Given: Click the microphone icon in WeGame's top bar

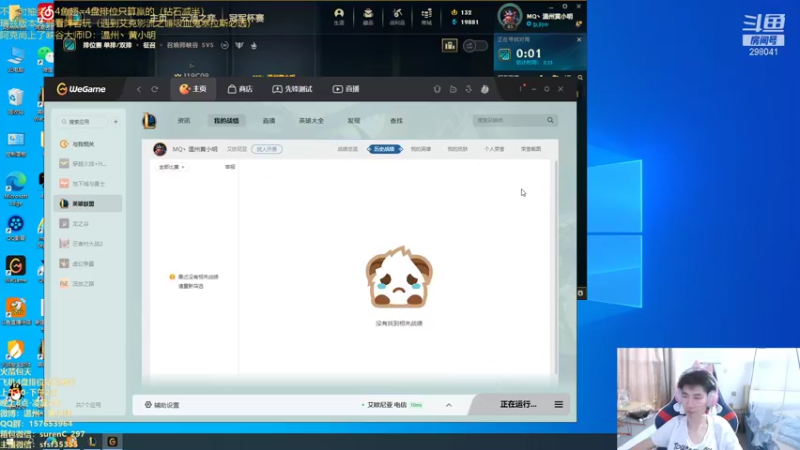Looking at the screenshot, I should [437, 89].
